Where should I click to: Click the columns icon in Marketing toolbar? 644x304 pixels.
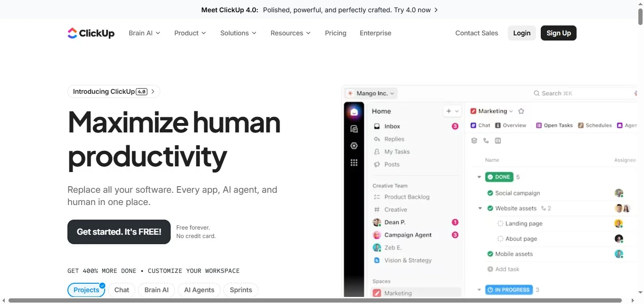(x=498, y=140)
